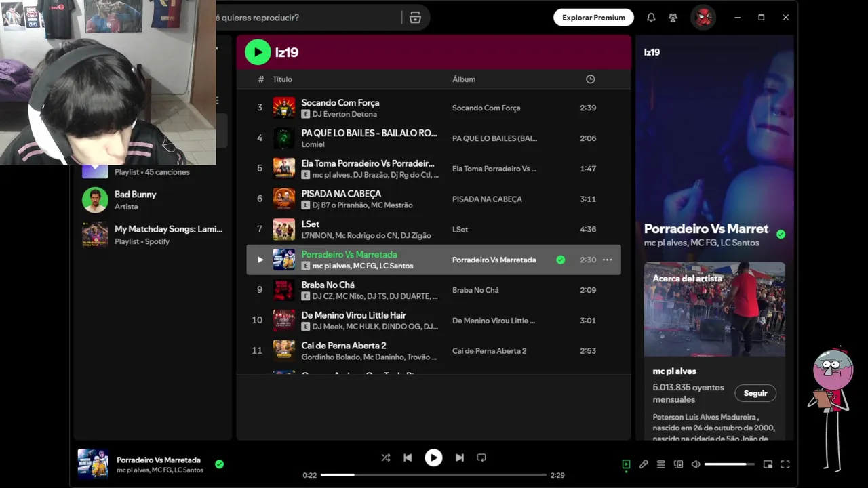The image size is (868, 488).
Task: Open artist link Gordinho Bolado
Action: coord(330,357)
